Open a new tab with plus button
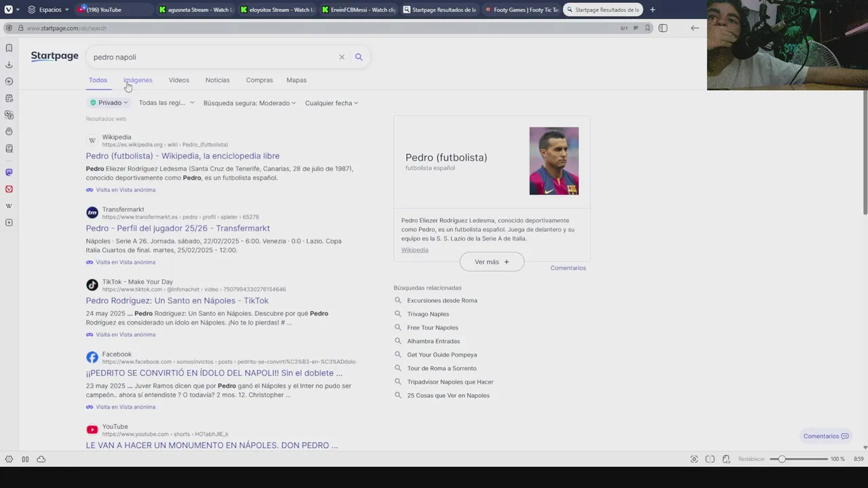Viewport: 868px width, 488px height. tap(652, 9)
